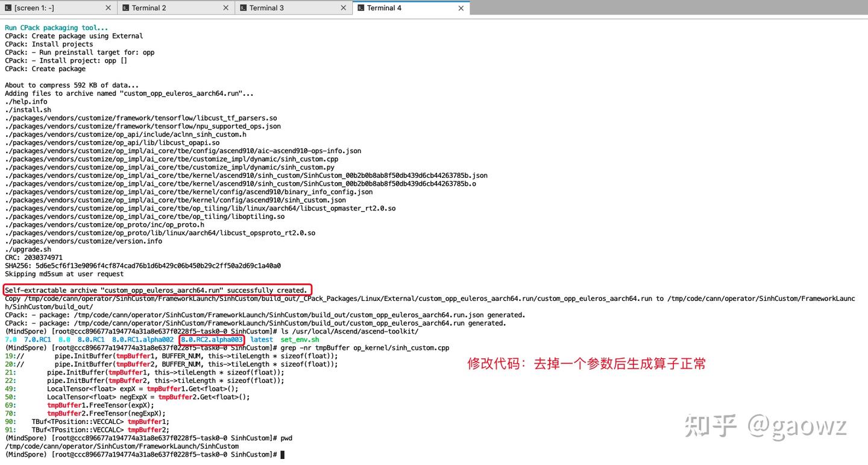Click the latest entry in the directory listing
Image resolution: width=868 pixels, height=465 pixels.
[x=261, y=339]
